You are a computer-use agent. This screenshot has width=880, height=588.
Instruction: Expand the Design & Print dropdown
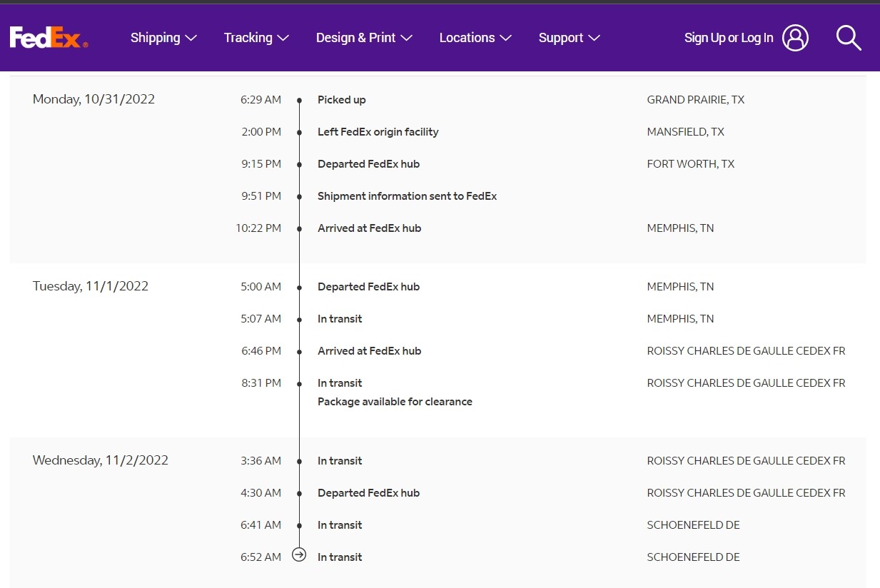(364, 38)
